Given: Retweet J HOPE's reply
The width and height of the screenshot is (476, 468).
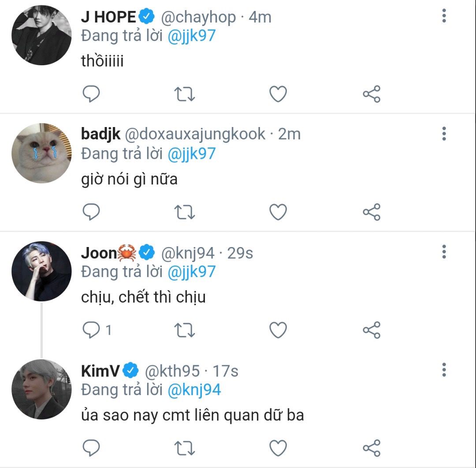Looking at the screenshot, I should (x=185, y=94).
